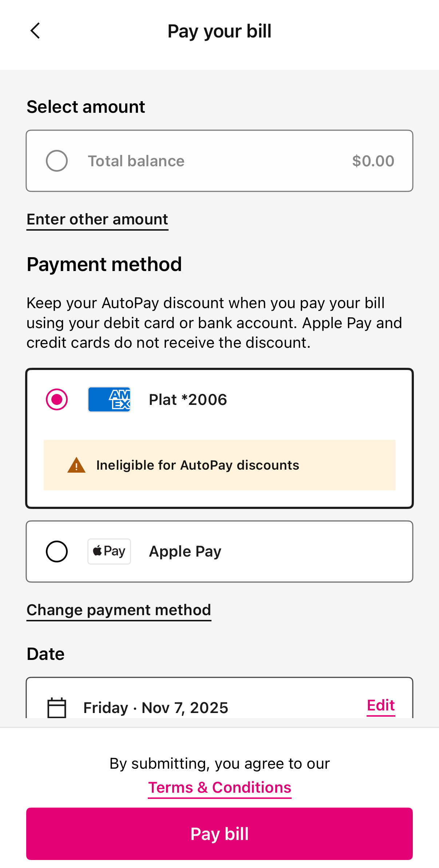The image size is (439, 868).
Task: Tap the Friday Nov 7, 2025 date text
Action: [155, 708]
